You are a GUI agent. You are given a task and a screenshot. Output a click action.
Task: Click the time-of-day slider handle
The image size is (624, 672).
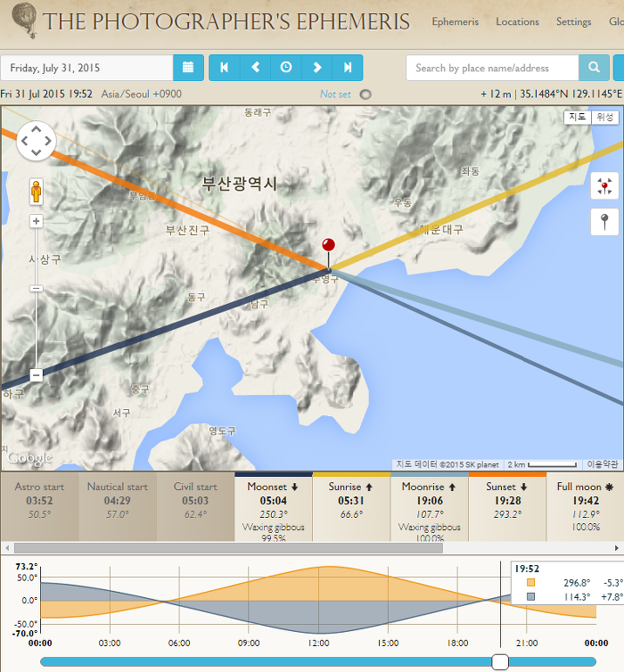[500, 661]
